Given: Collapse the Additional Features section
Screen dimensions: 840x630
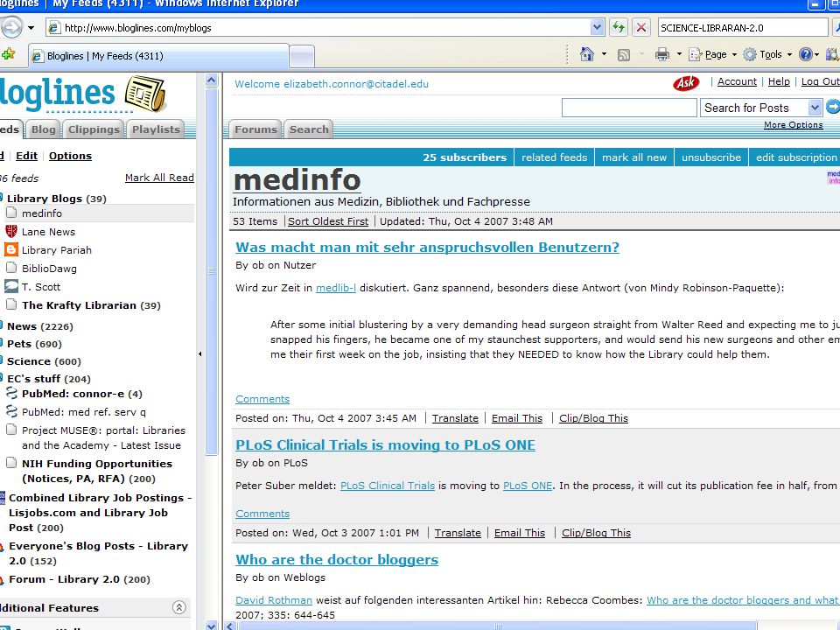Looking at the screenshot, I should [x=178, y=607].
